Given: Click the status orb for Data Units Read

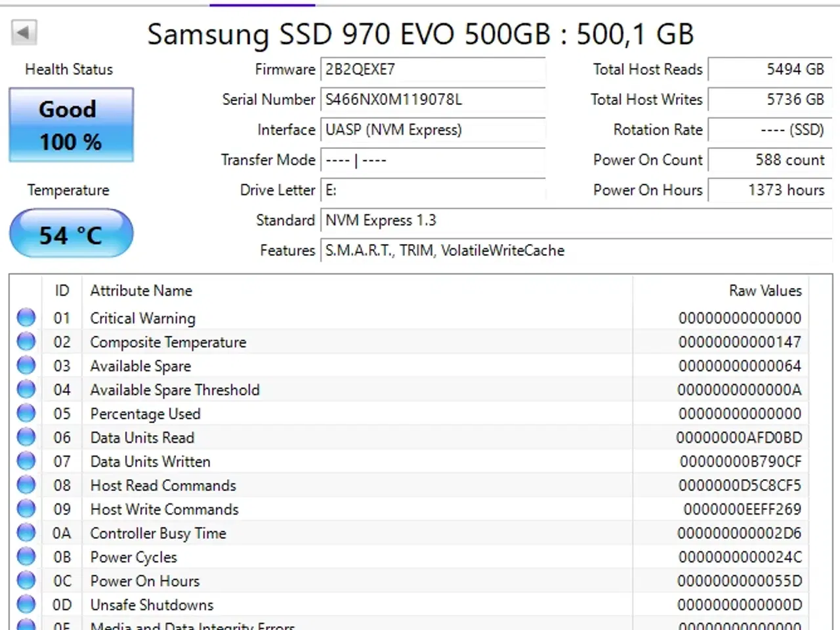Looking at the screenshot, I should click(x=26, y=437).
